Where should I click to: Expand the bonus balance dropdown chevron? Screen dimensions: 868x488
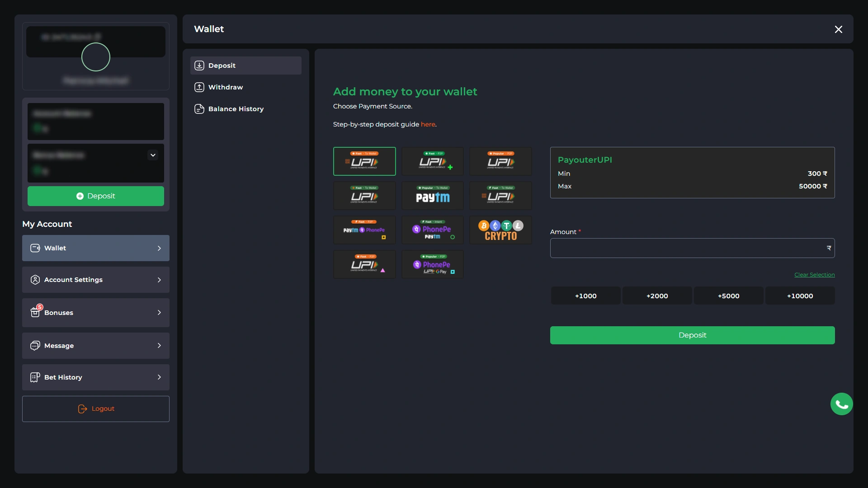click(x=153, y=155)
